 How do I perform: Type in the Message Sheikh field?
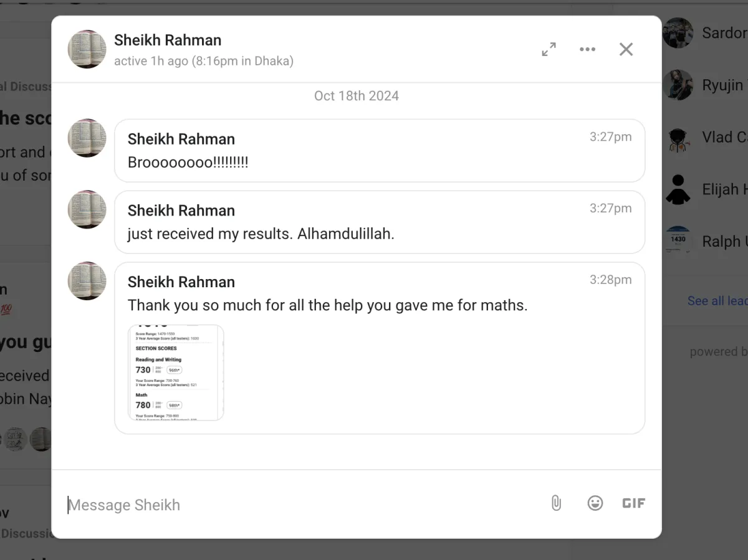(299, 505)
